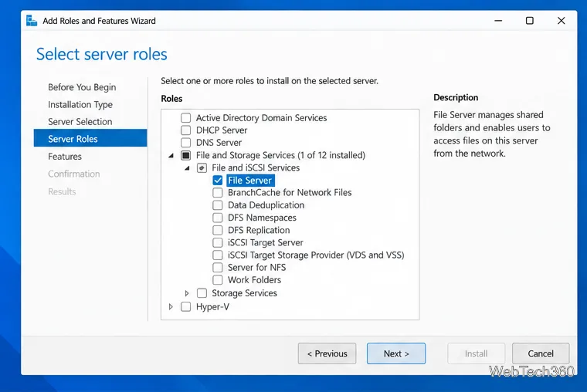Select File and Storage Services label

pyautogui.click(x=281, y=155)
